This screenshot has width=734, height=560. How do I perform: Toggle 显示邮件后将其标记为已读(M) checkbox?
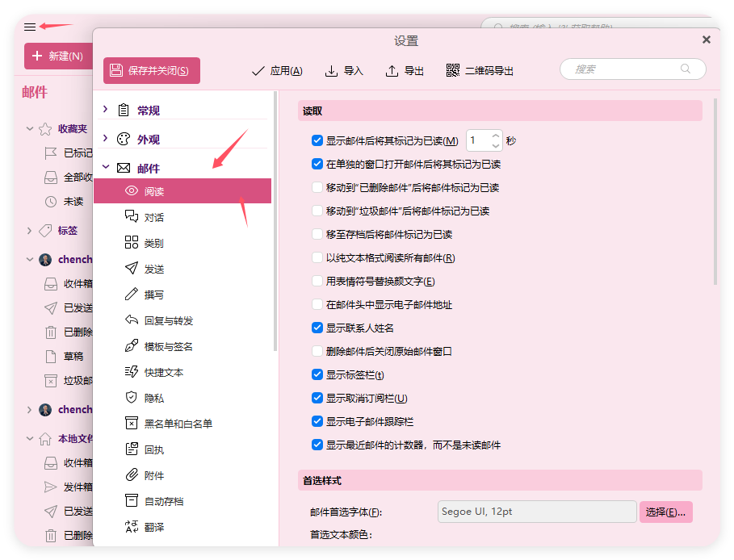pyautogui.click(x=317, y=140)
